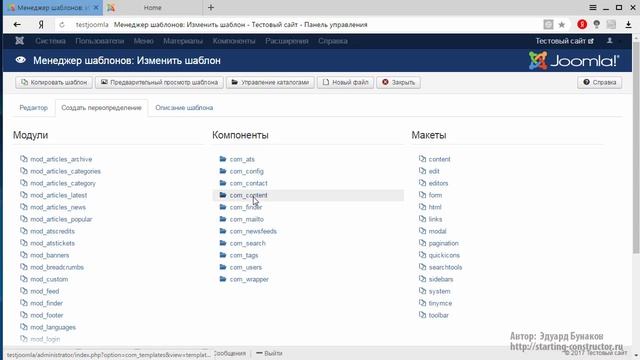640x360 pixels.
Task: Reload the page with the refresh icon
Action: coord(62,25)
